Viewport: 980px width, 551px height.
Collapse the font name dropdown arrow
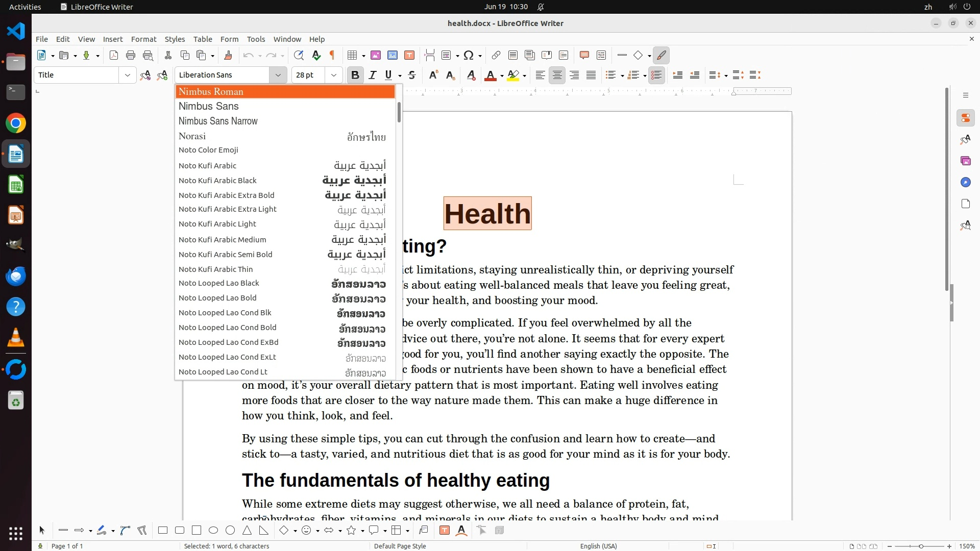point(278,76)
